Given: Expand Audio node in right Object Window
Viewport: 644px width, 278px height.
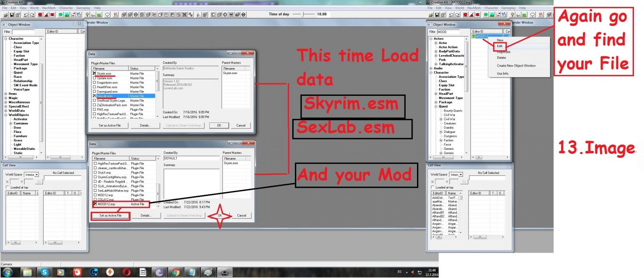Looking at the screenshot, I should point(431,68).
